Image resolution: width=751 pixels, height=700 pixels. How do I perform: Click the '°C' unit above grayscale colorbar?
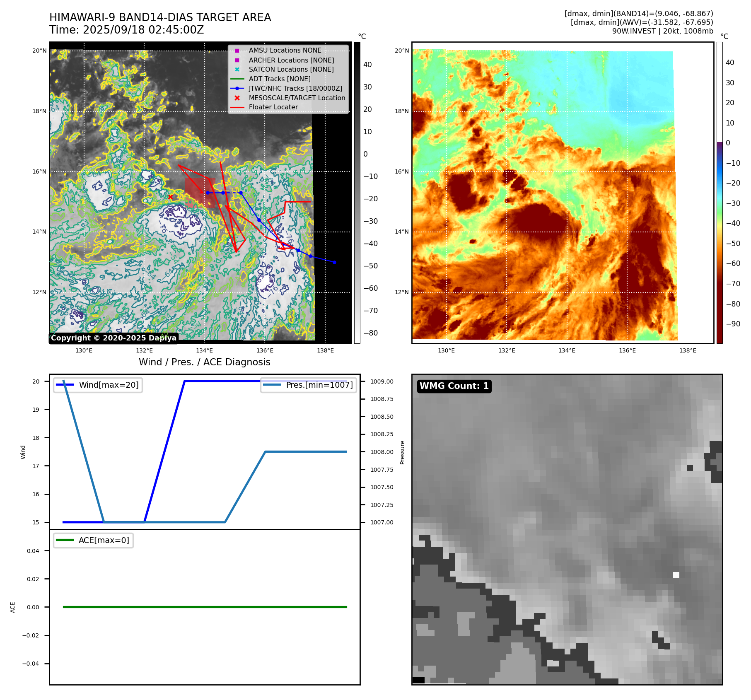point(362,36)
